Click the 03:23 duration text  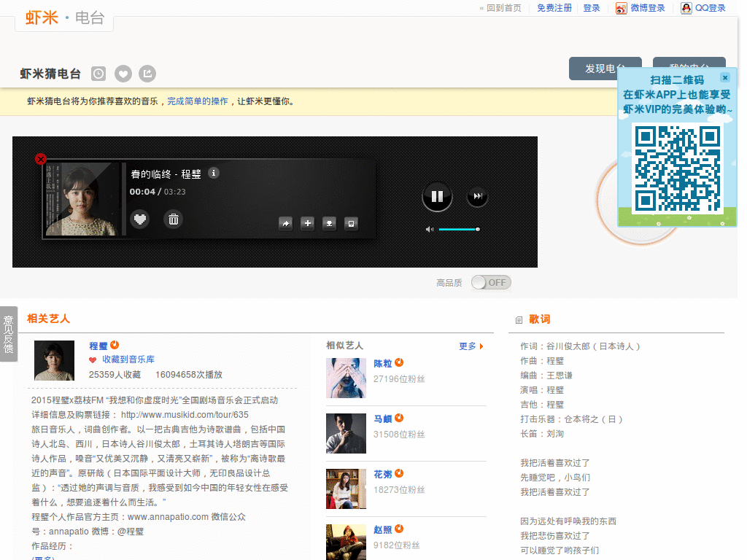175,192
